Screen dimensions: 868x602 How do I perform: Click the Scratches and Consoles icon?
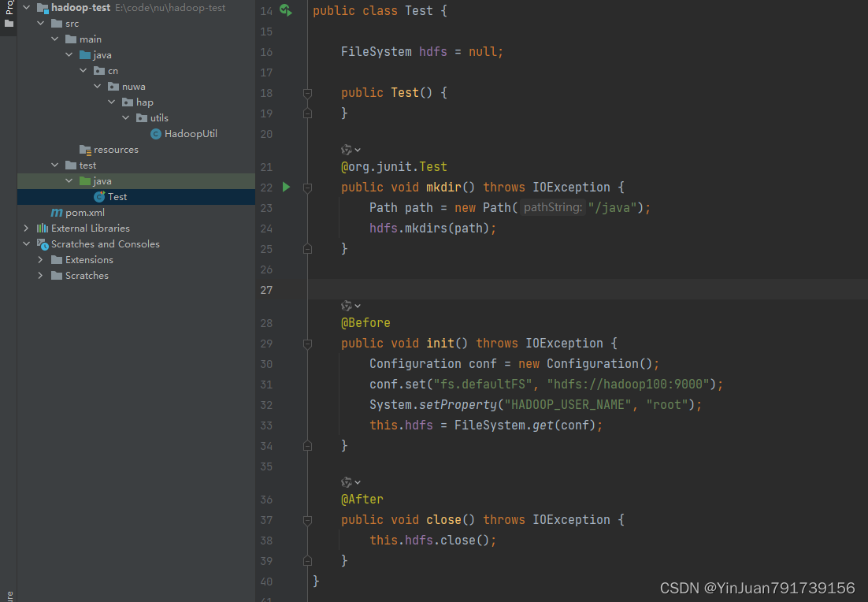43,243
